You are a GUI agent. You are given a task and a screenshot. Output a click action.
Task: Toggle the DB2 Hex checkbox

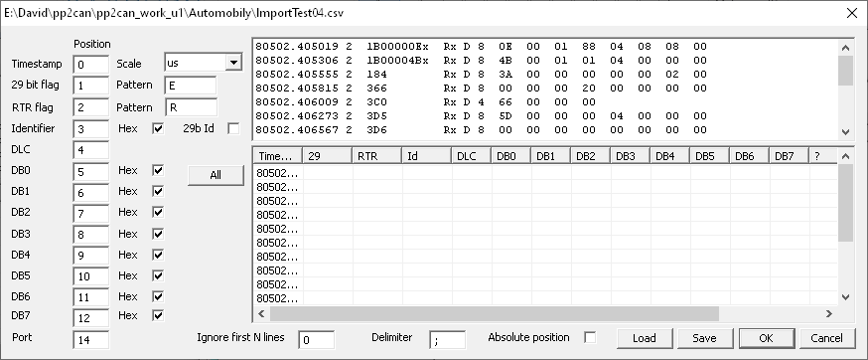(x=158, y=213)
